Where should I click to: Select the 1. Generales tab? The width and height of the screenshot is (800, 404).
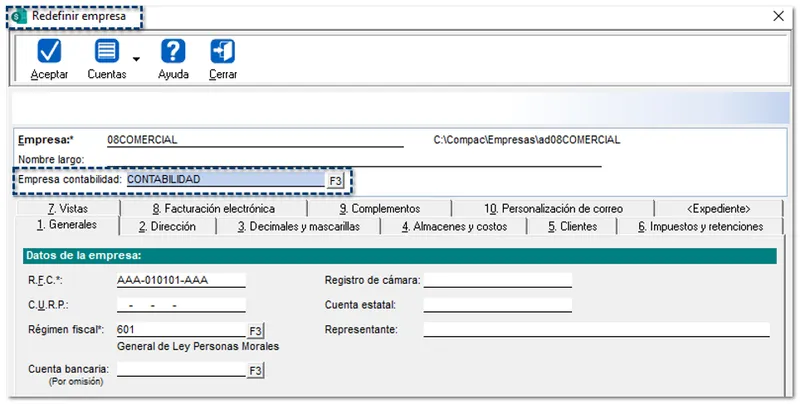tap(67, 225)
